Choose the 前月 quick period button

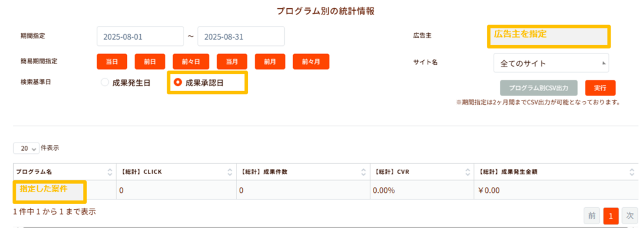click(x=270, y=62)
